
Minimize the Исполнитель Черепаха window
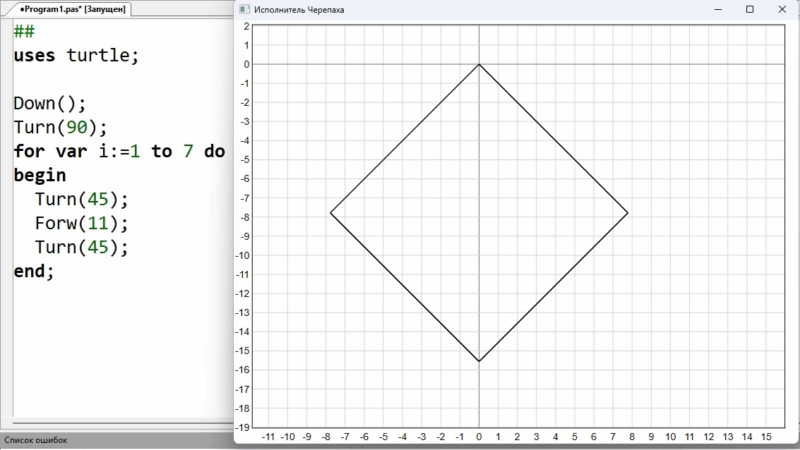[x=718, y=9]
